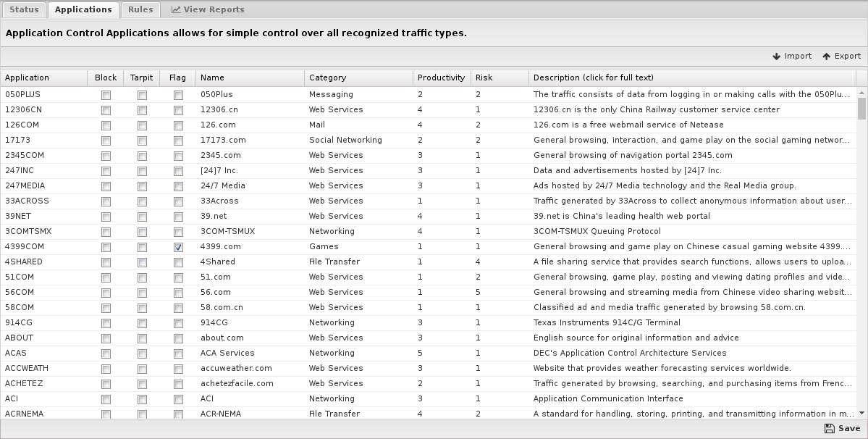Open the accuweather.com weather forecasting description
The width and height of the screenshot is (868, 439).
691,368
